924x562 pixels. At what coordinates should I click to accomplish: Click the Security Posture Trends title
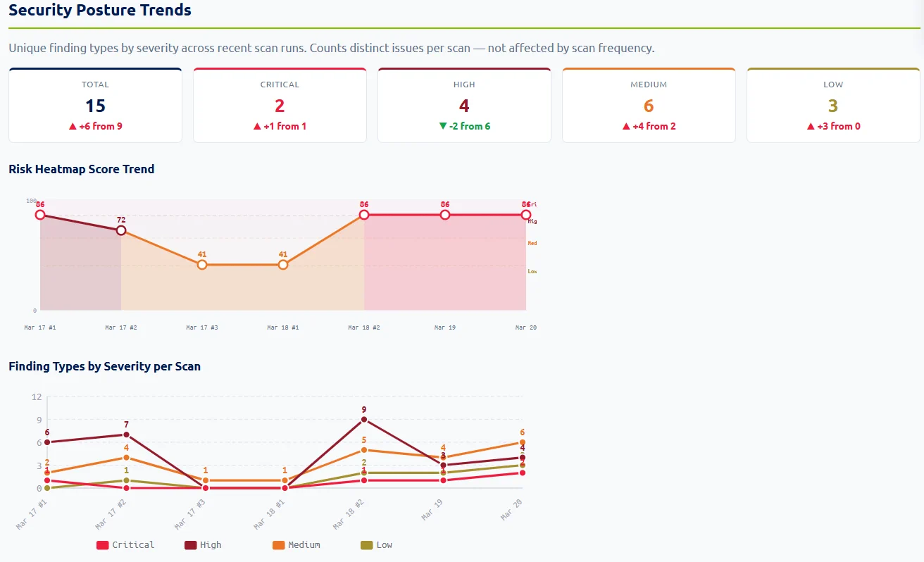(x=99, y=10)
